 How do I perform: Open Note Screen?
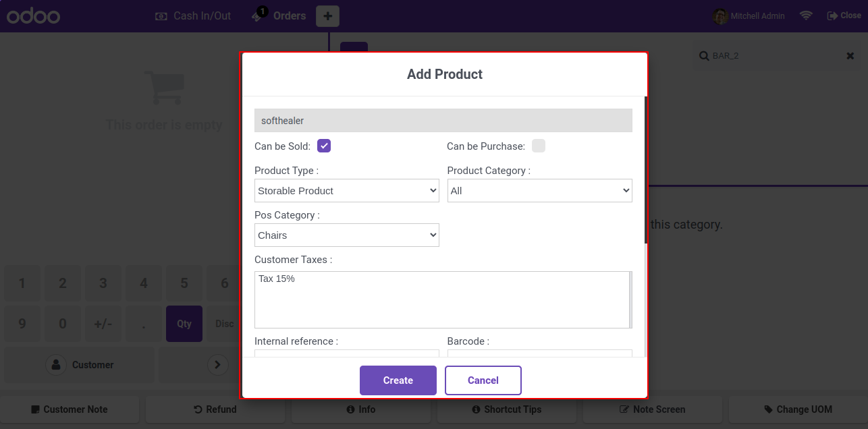tap(653, 409)
